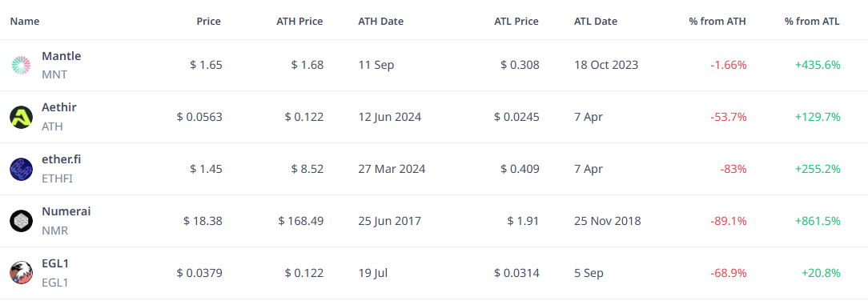Click the ether.fi coin logo
The width and height of the screenshot is (868, 301).
(x=22, y=169)
